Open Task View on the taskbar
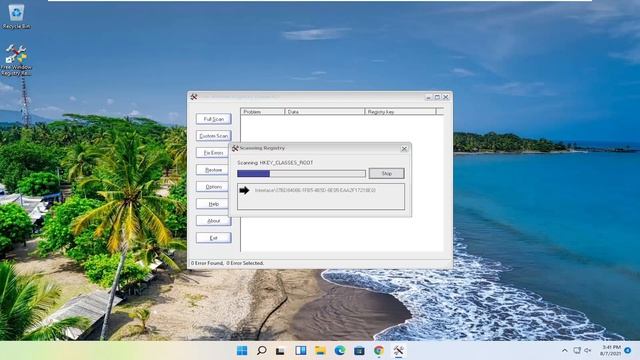640x360 pixels. 280,351
